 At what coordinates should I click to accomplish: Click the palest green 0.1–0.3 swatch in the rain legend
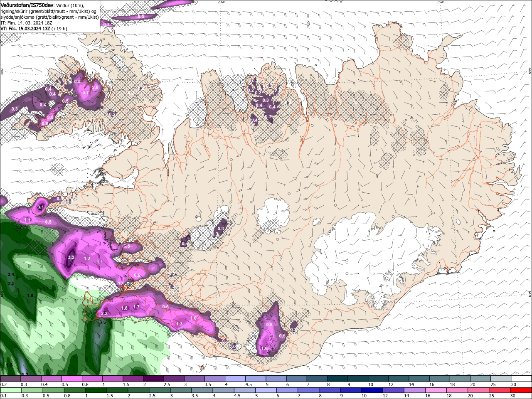[x=10, y=390]
